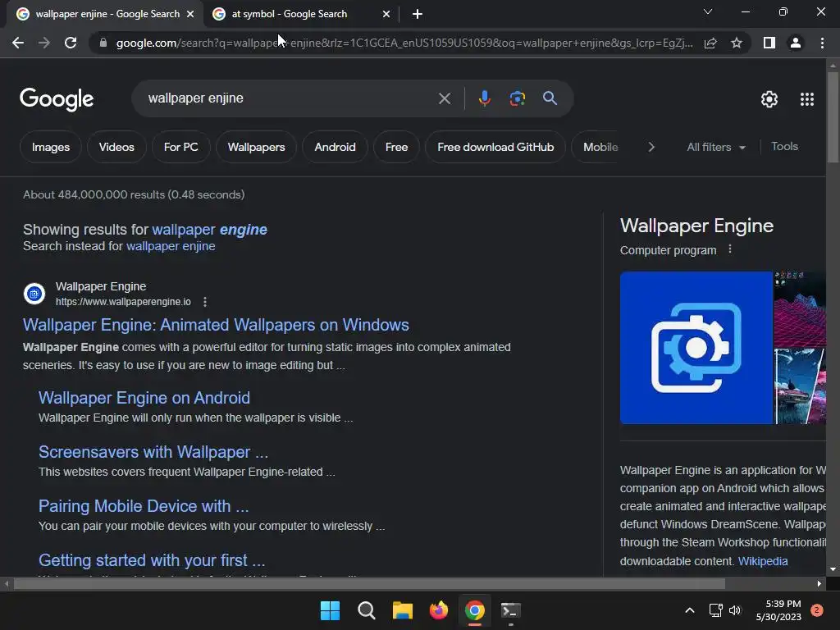Click the Chrome address bar URL

click(404, 43)
